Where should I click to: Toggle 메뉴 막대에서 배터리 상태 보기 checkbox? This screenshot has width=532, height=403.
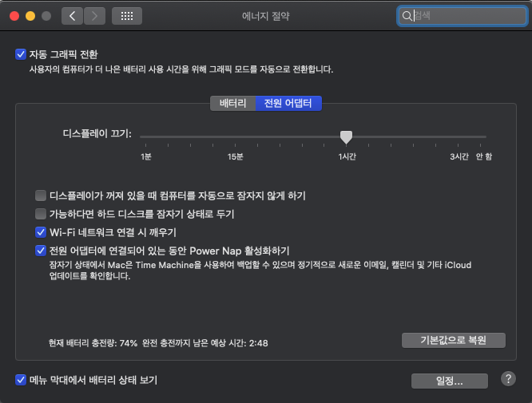[21, 380]
